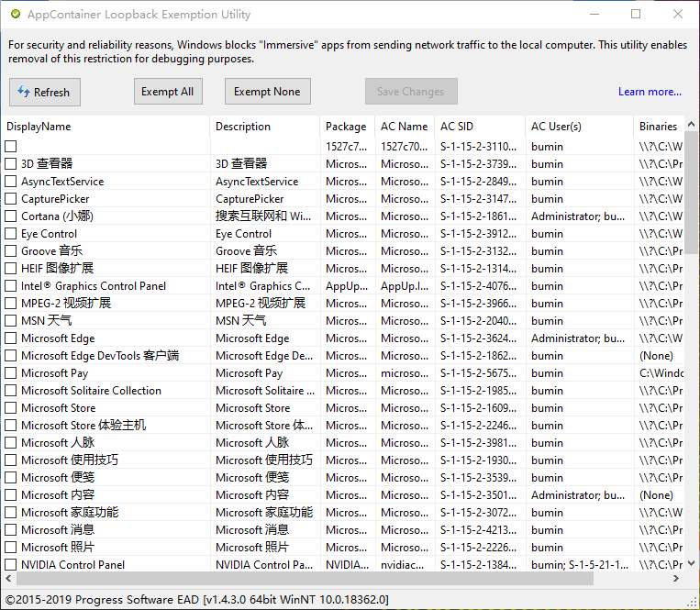Enable exemption for AsyncTextService
Viewport: 700px width, 610px height.
(11, 182)
